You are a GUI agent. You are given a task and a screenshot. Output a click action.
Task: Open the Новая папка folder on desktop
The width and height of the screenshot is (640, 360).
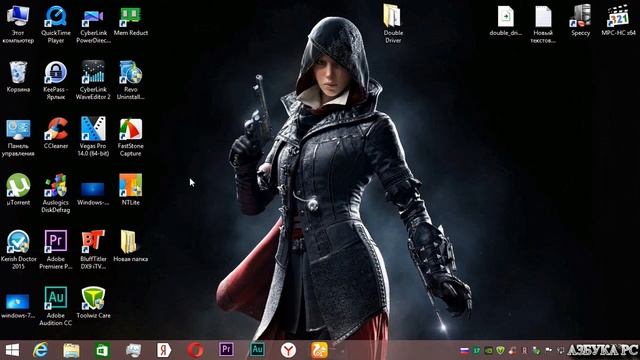[131, 246]
